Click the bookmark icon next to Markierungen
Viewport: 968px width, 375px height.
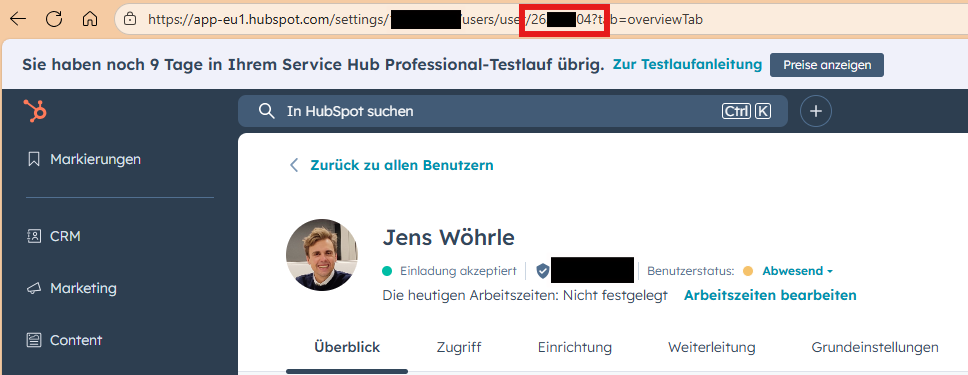(34, 159)
